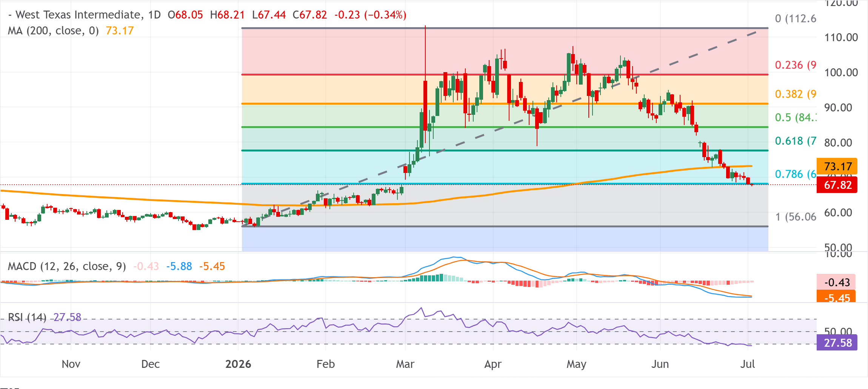This screenshot has width=868, height=389.
Task: Click the 80.00 price scale label
Action: pos(838,143)
